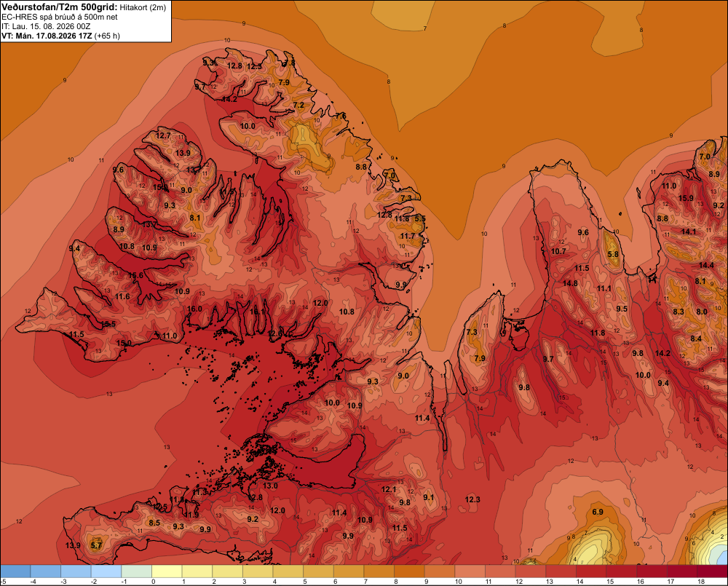Select 'EC-HRES spá brúuð á 500m net' line
This screenshot has height=586, width=728.
(x=60, y=17)
